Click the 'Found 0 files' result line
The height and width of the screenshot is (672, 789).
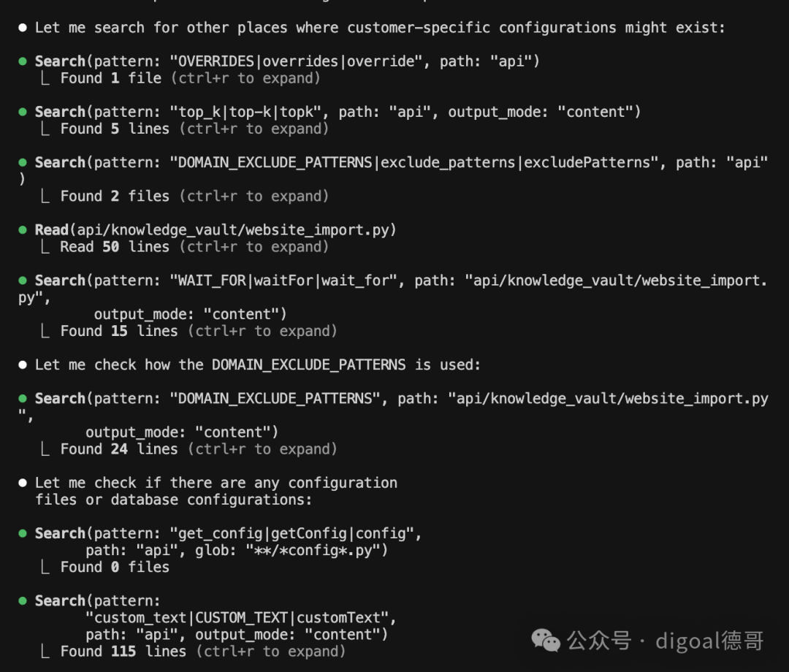tap(115, 567)
